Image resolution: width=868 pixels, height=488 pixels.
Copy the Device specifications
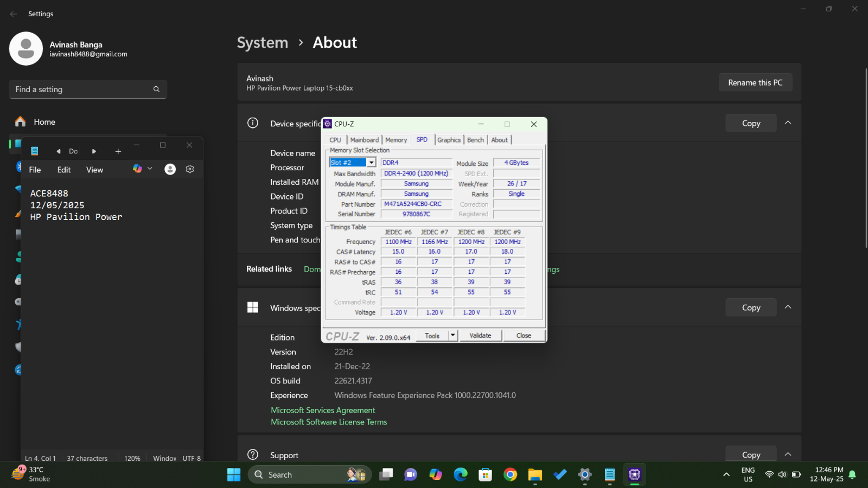pos(751,123)
